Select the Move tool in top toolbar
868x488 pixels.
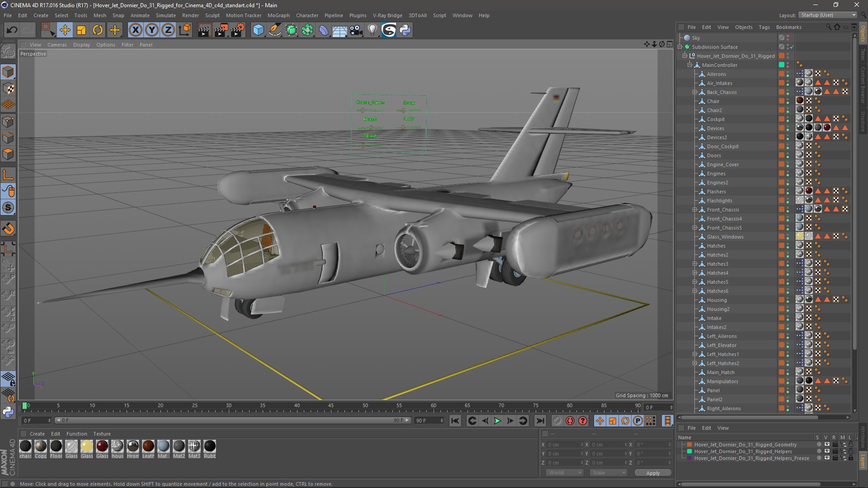click(x=65, y=30)
